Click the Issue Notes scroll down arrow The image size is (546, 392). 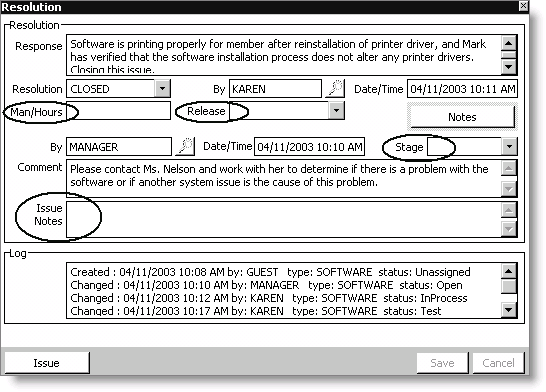(x=509, y=229)
